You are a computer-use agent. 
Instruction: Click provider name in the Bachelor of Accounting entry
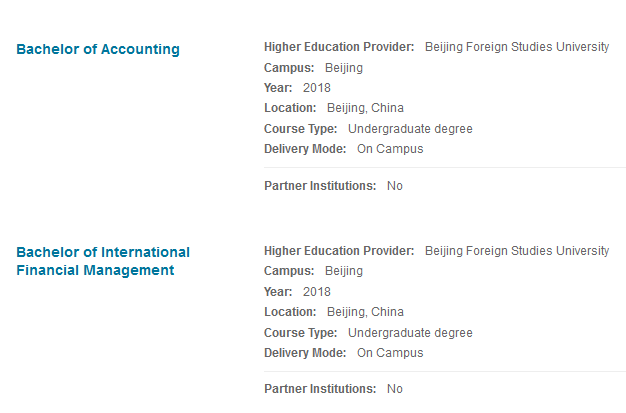pyautogui.click(x=516, y=47)
